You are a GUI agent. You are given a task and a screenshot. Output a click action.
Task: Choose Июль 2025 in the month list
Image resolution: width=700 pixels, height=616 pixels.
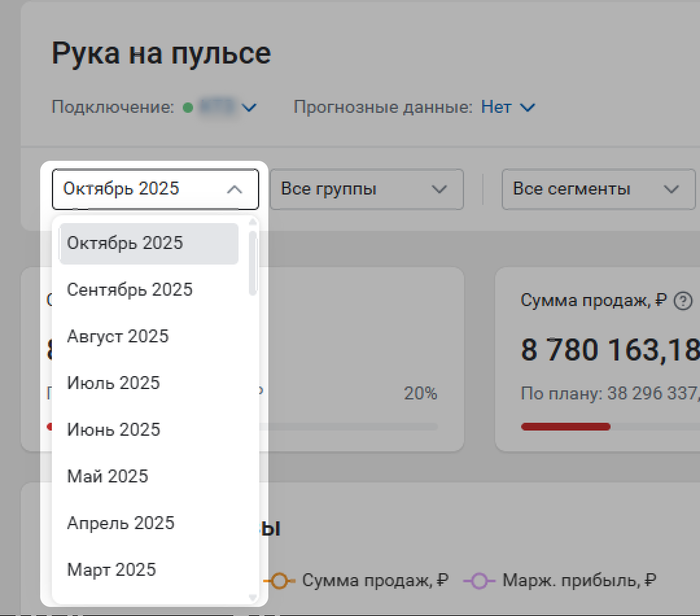click(113, 383)
